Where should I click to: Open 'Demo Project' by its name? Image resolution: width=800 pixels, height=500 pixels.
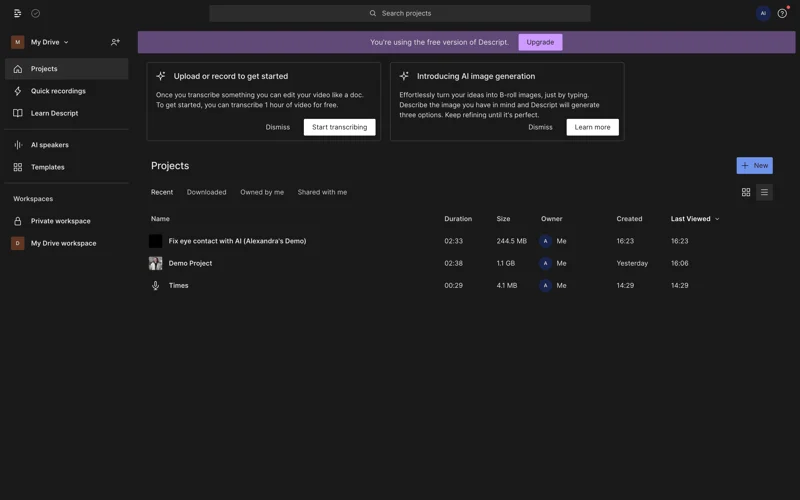pyautogui.click(x=190, y=263)
